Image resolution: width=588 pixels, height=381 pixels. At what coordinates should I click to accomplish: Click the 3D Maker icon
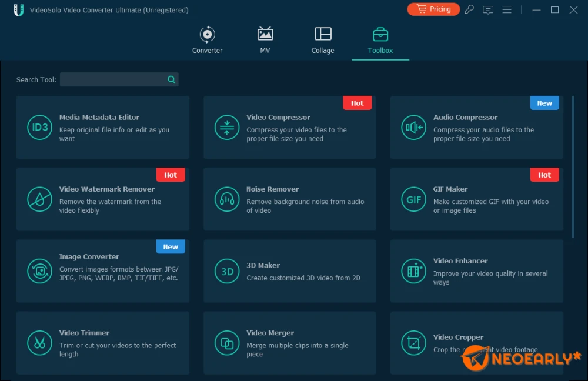[x=227, y=271]
